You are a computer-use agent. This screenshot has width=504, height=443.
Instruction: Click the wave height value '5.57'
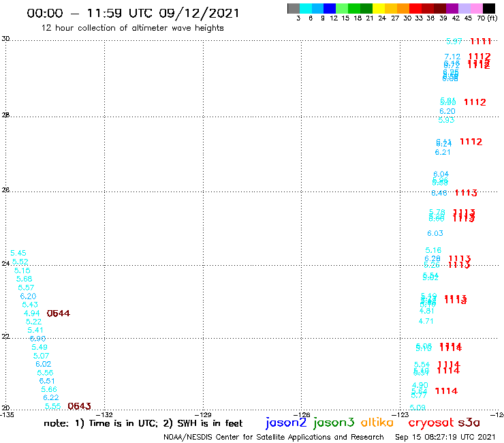[26, 288]
